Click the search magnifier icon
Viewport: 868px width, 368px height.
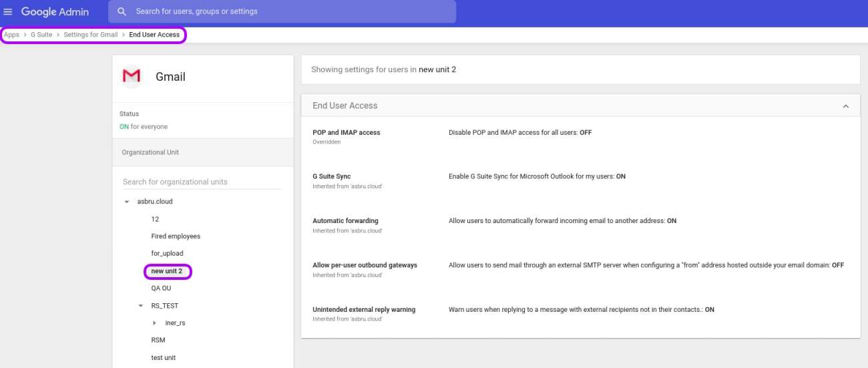[x=122, y=11]
